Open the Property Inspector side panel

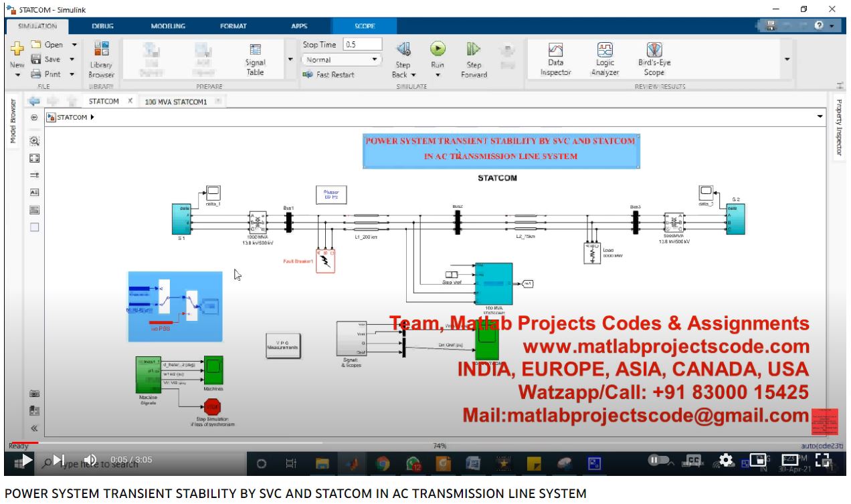coord(838,127)
